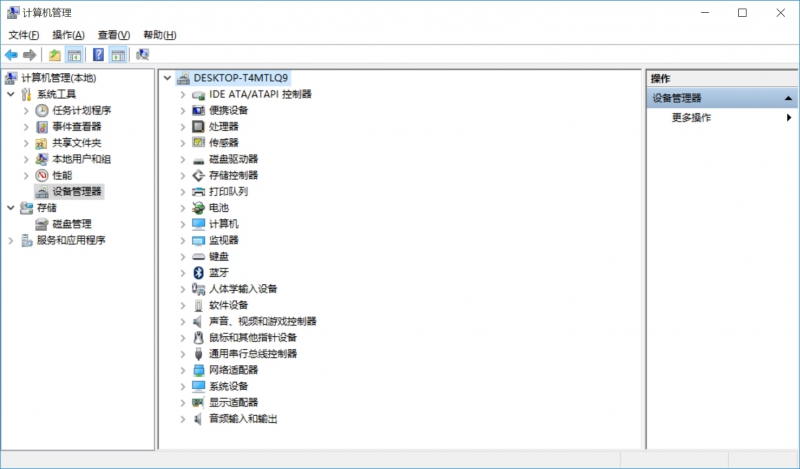Toggle the show/hide action pane toolbar button
This screenshot has height=469, width=800.
pos(118,54)
